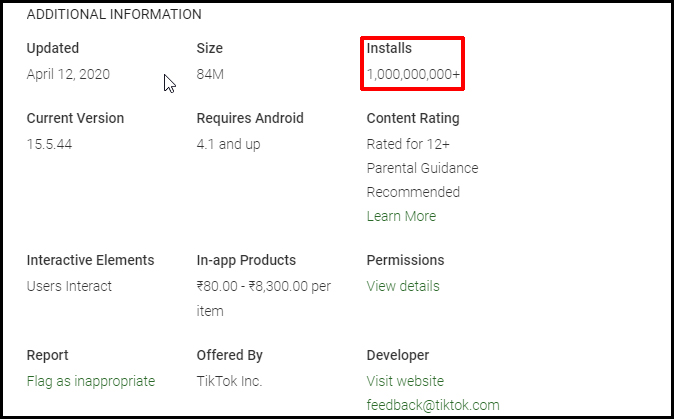The width and height of the screenshot is (674, 419).
Task: Open the developer's Visit website link
Action: pos(405,381)
